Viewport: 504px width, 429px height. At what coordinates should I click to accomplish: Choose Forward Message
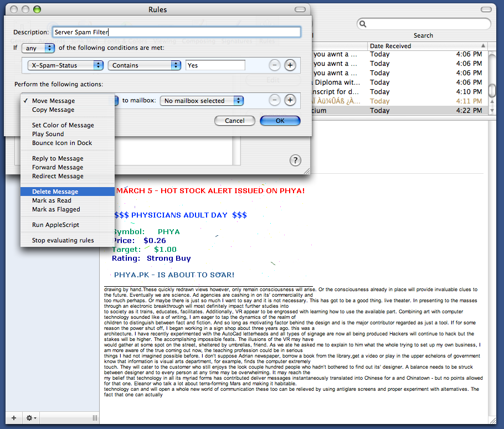[x=68, y=167]
